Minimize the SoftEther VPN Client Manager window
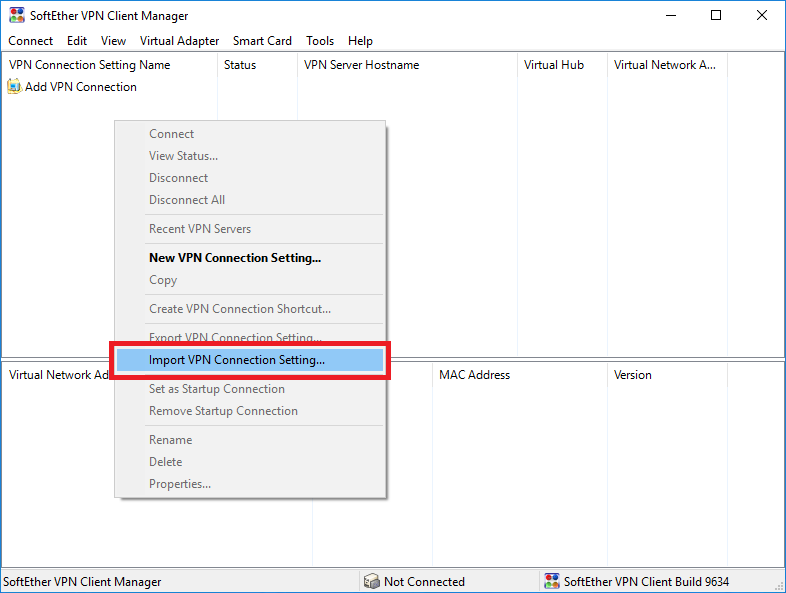This screenshot has width=786, height=593. (671, 16)
